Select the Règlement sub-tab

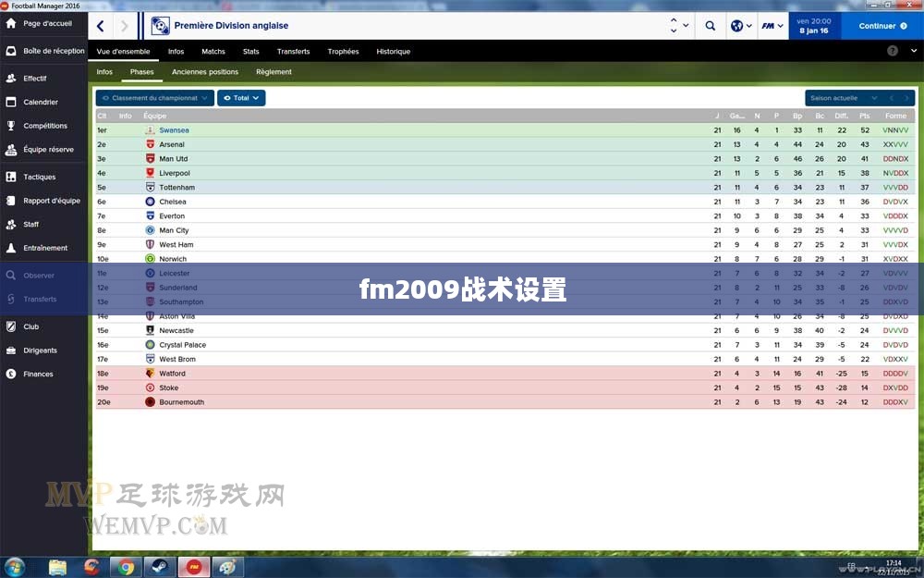pyautogui.click(x=274, y=72)
